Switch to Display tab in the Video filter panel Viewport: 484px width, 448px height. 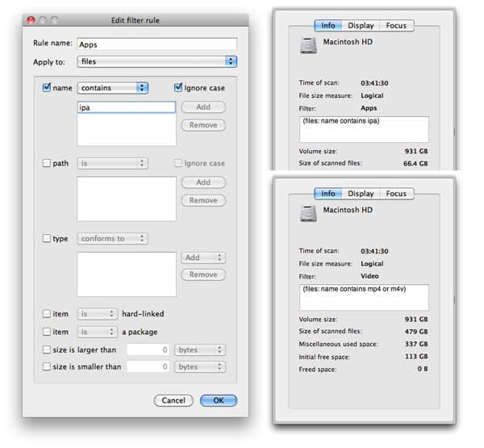tap(361, 194)
